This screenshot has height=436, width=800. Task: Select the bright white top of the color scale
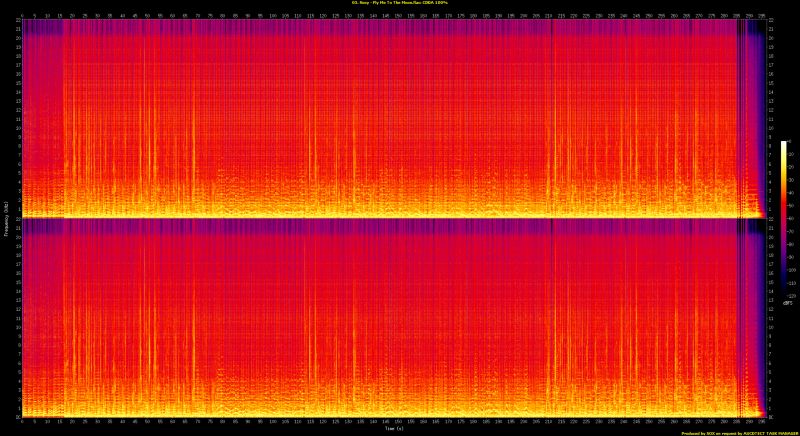click(x=785, y=144)
